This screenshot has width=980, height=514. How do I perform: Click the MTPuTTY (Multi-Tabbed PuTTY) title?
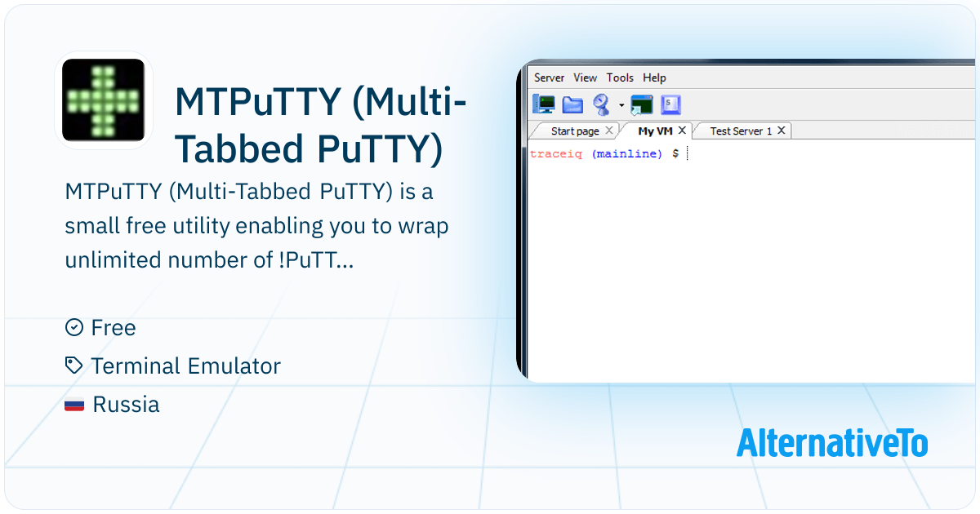(321, 125)
